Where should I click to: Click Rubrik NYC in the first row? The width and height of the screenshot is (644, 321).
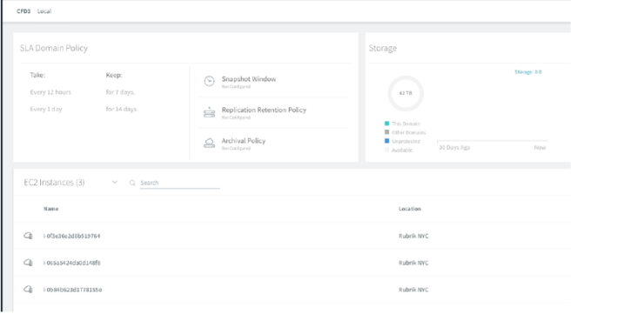point(413,236)
